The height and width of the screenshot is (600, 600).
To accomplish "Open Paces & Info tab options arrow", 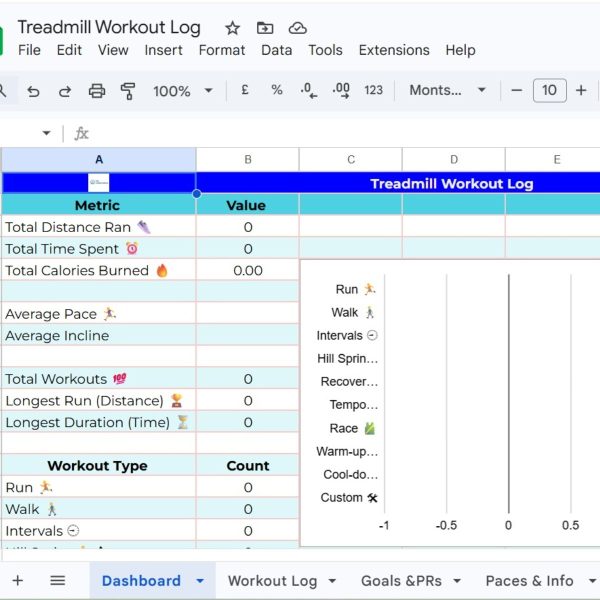I will pos(592,581).
